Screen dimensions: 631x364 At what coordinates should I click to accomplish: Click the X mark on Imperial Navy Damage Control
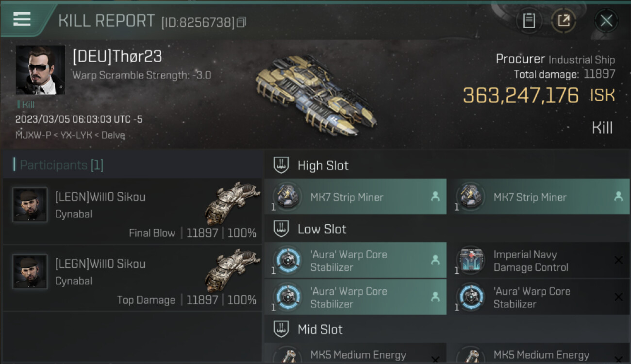pyautogui.click(x=618, y=261)
